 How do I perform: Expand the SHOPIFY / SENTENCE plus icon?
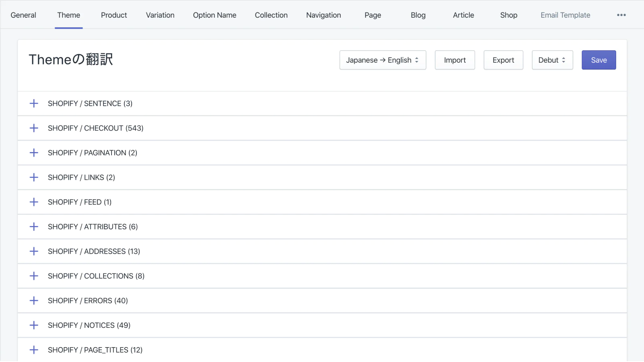click(x=34, y=103)
